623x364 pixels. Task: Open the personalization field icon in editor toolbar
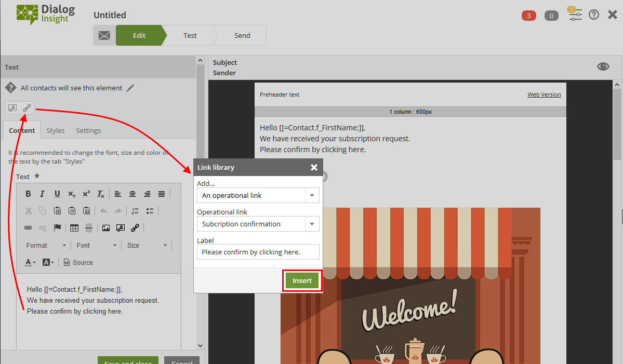tap(121, 228)
